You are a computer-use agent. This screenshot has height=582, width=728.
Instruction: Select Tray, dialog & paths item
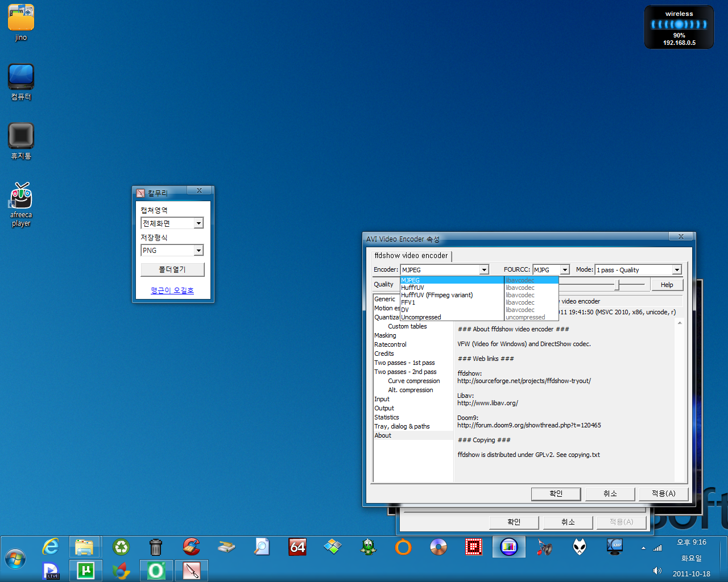coord(402,426)
